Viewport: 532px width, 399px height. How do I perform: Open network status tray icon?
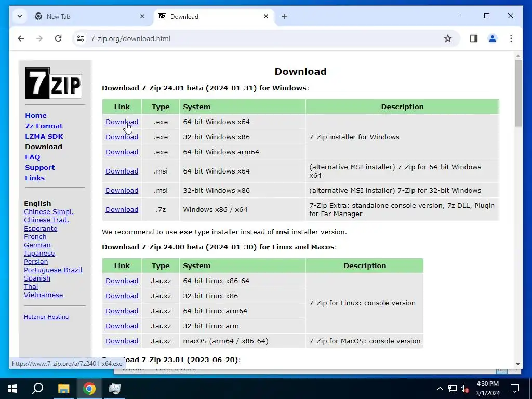click(453, 389)
